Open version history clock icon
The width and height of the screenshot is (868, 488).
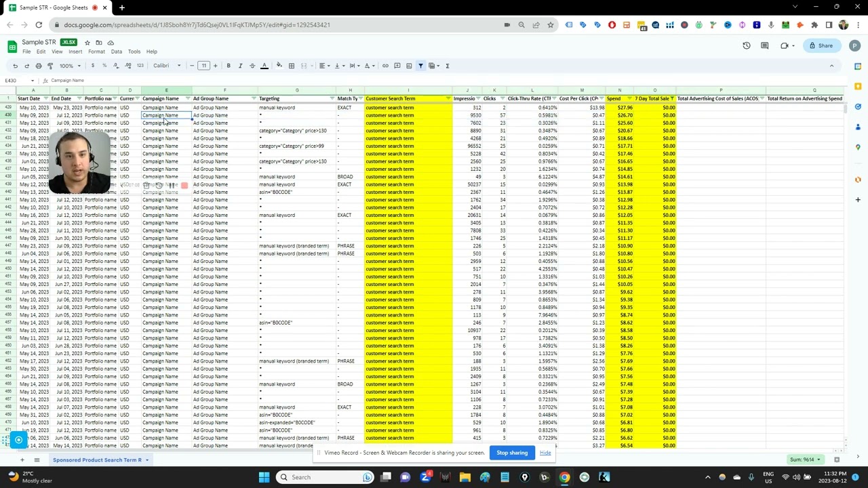[747, 45]
